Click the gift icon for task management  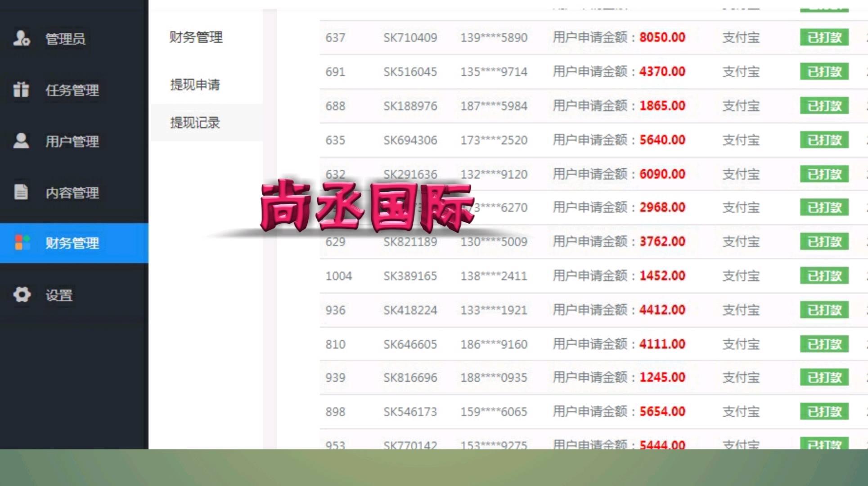21,90
